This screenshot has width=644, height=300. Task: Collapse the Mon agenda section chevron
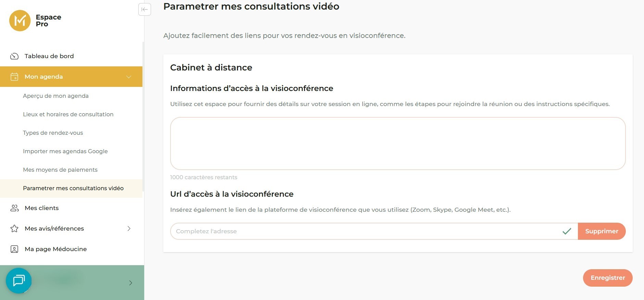[x=129, y=77]
